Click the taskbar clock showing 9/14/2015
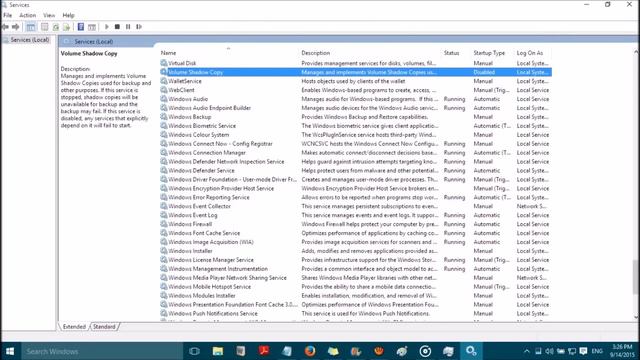This screenshot has height=360, width=640. 622,351
